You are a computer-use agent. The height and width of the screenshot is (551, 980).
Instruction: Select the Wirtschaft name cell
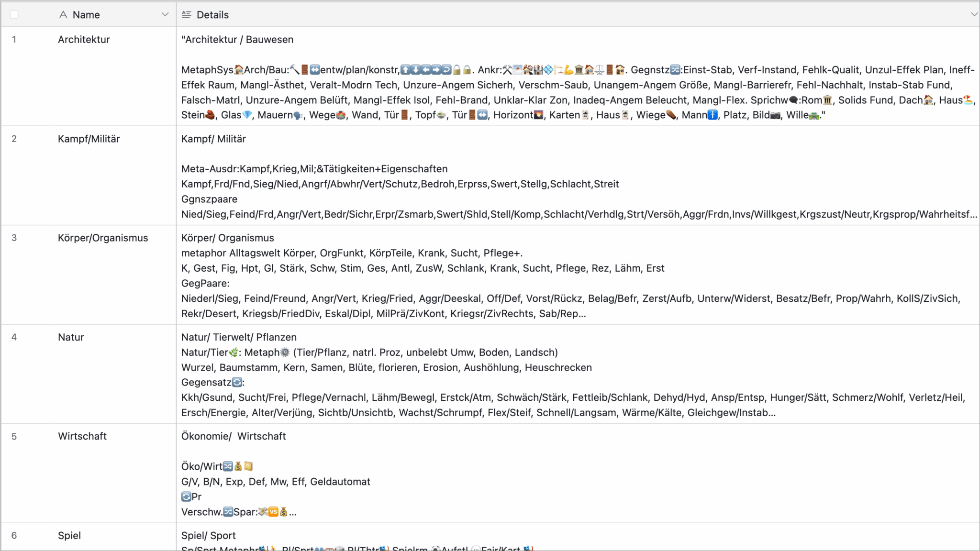tap(82, 437)
